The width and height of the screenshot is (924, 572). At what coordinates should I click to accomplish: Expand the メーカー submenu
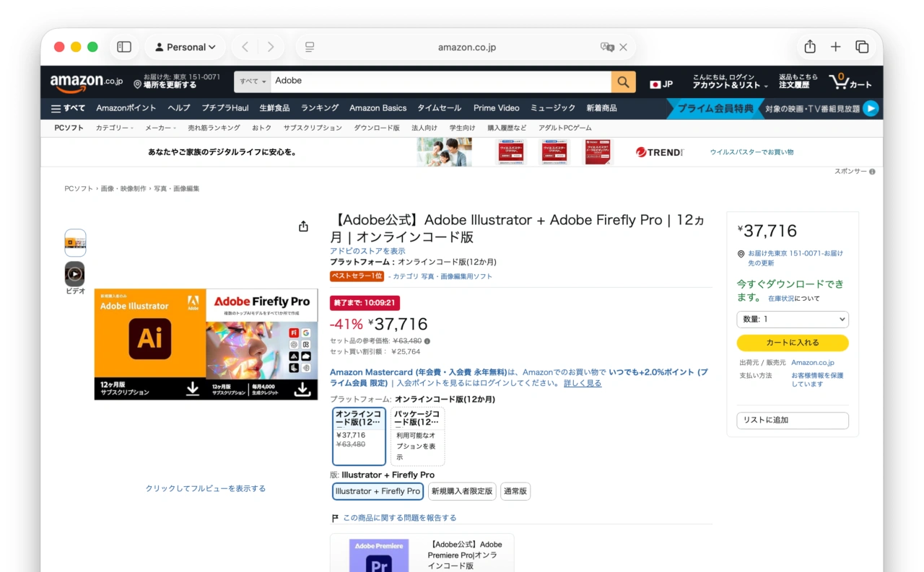[x=160, y=128]
